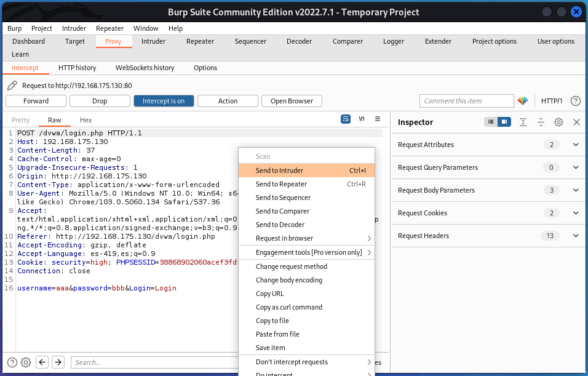Open the editor hamburger menu
588x376 pixels.
378,119
